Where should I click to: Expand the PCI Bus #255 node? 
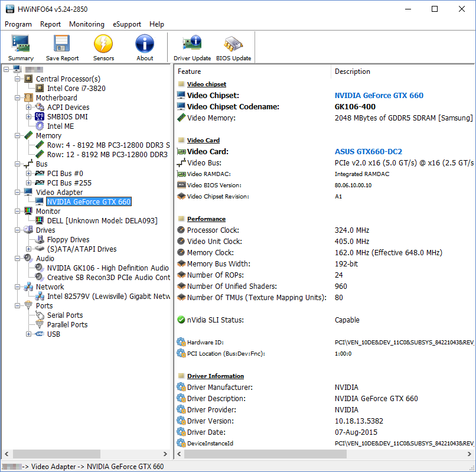pyautogui.click(x=28, y=183)
